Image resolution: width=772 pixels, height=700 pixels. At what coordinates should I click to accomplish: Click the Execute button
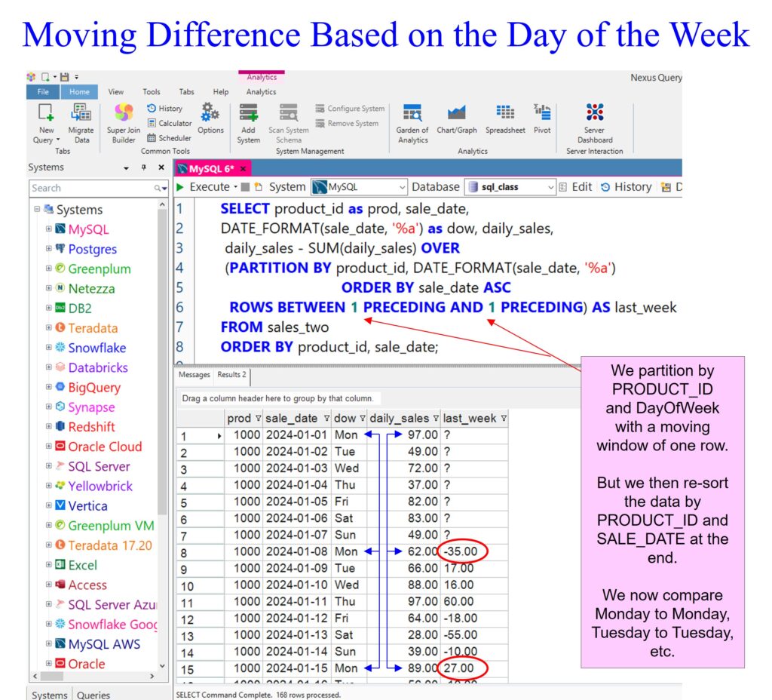click(x=205, y=187)
